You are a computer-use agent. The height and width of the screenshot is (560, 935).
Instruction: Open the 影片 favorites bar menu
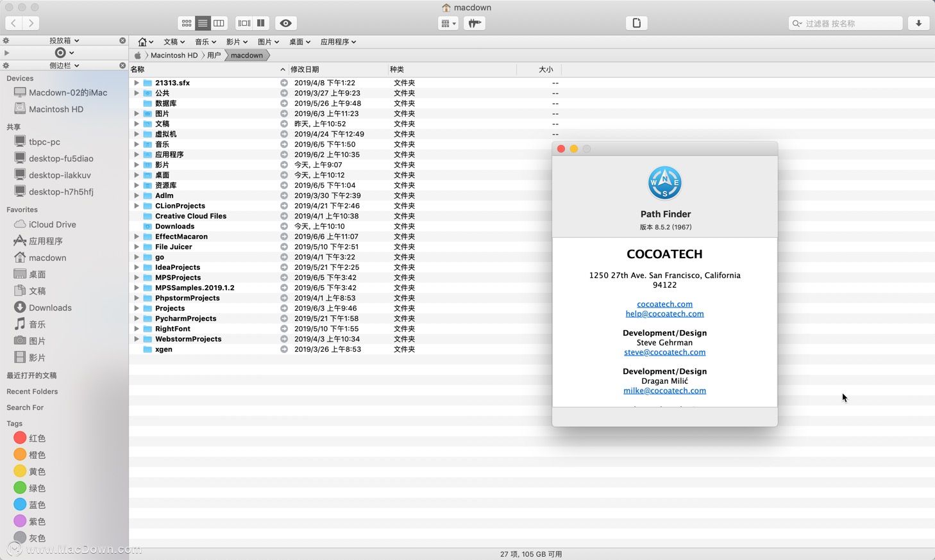pos(237,42)
